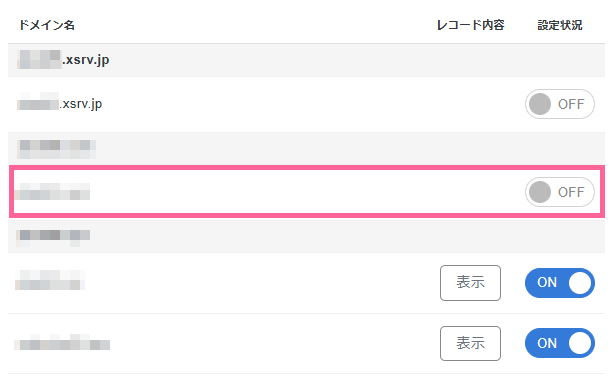611x390 pixels.
Task: Click the white knob of the bottom ON toggle
Action: 580,343
